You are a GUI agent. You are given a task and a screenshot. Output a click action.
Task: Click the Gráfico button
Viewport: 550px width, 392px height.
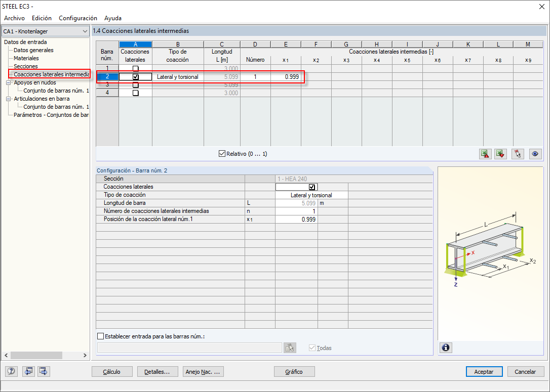pyautogui.click(x=294, y=372)
